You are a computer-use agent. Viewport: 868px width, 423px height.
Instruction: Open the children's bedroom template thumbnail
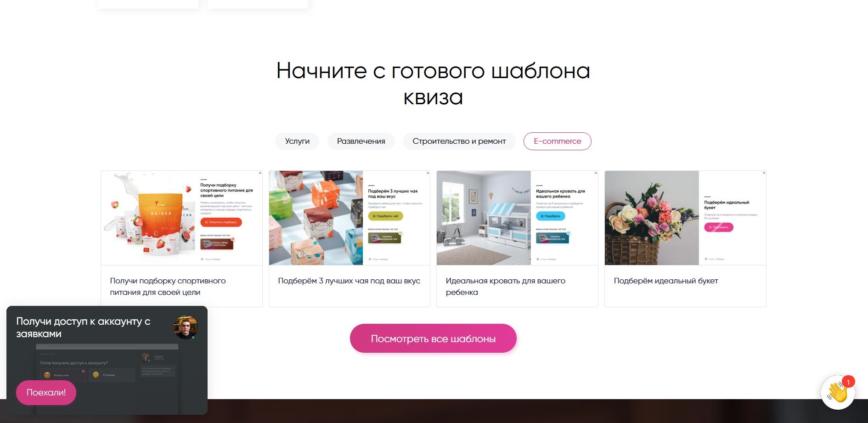click(483, 218)
